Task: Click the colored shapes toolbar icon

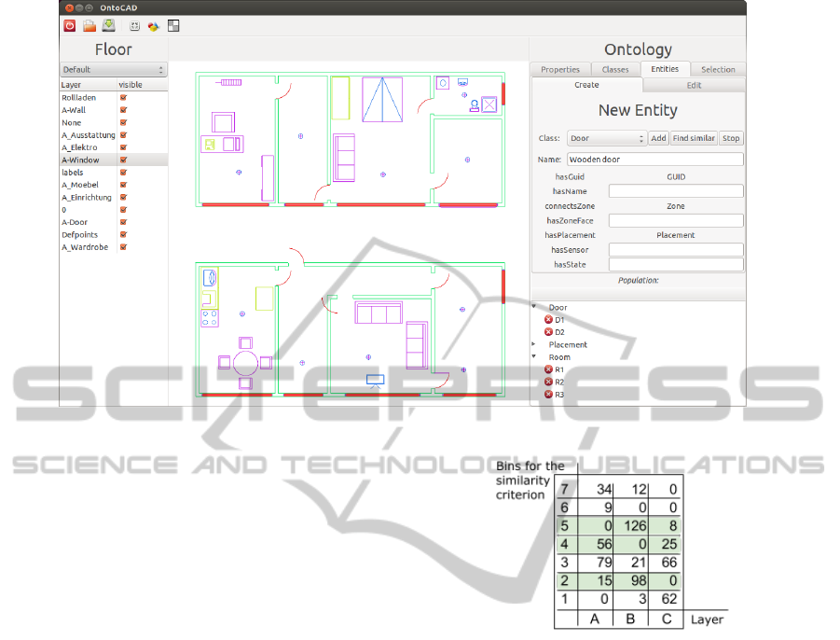Action: 154,26
